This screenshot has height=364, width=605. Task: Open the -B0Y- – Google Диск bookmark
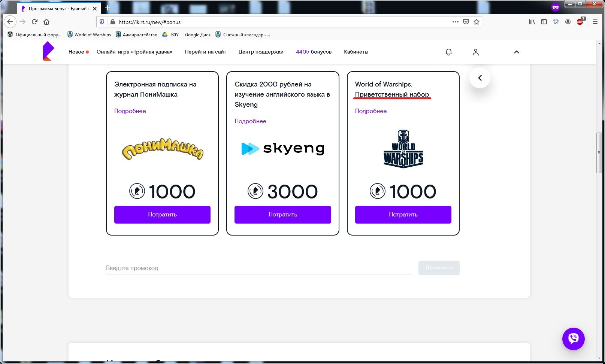(x=186, y=34)
